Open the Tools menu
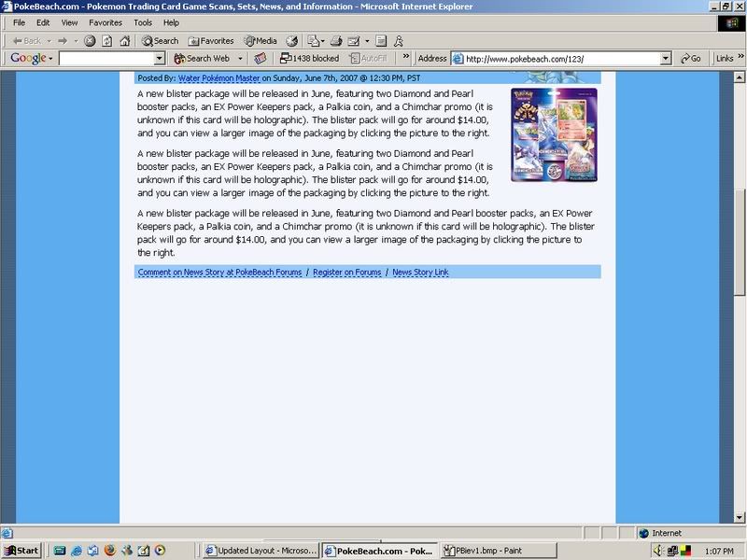The height and width of the screenshot is (560, 747). click(x=143, y=22)
